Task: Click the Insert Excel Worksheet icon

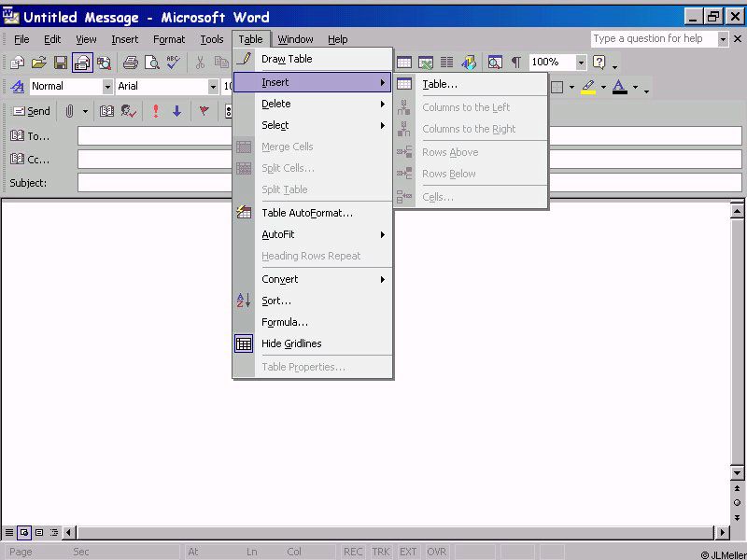Action: point(426,63)
